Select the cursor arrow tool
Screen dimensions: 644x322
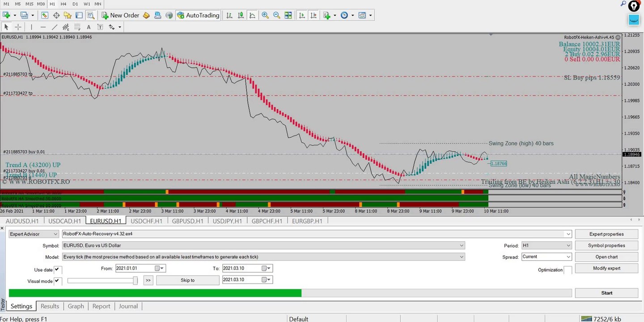click(x=6, y=27)
